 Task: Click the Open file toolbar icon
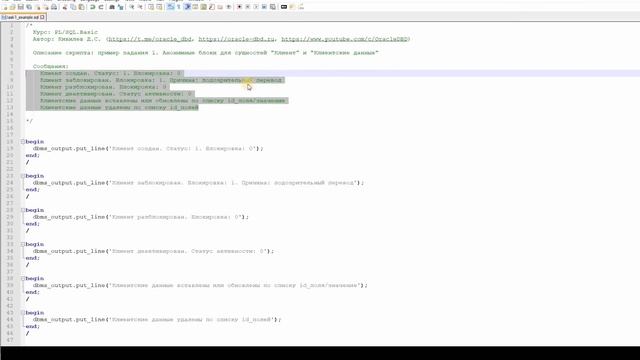(x=12, y=7)
